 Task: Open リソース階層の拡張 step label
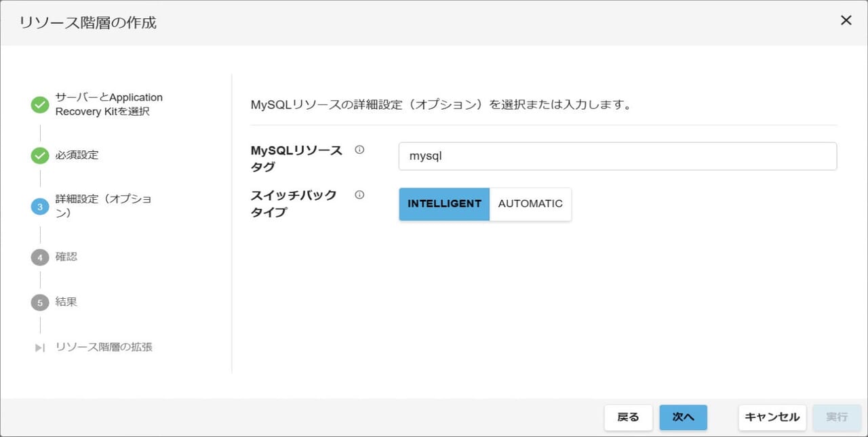104,348
